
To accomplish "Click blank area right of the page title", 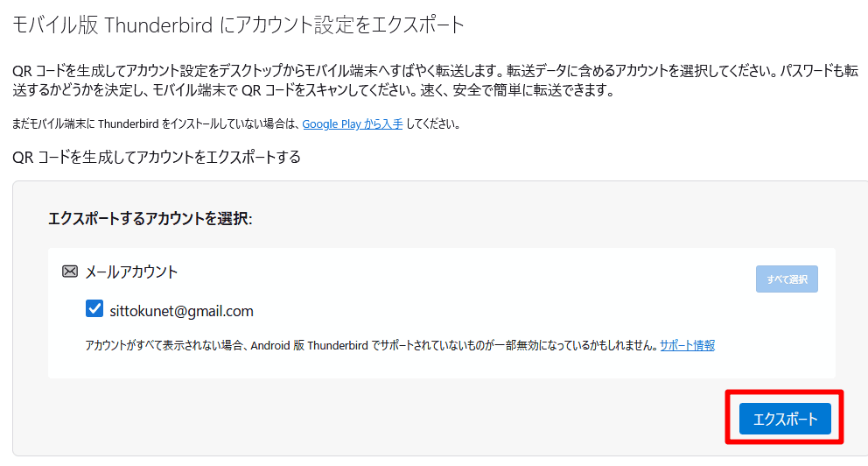I will [x=656, y=25].
